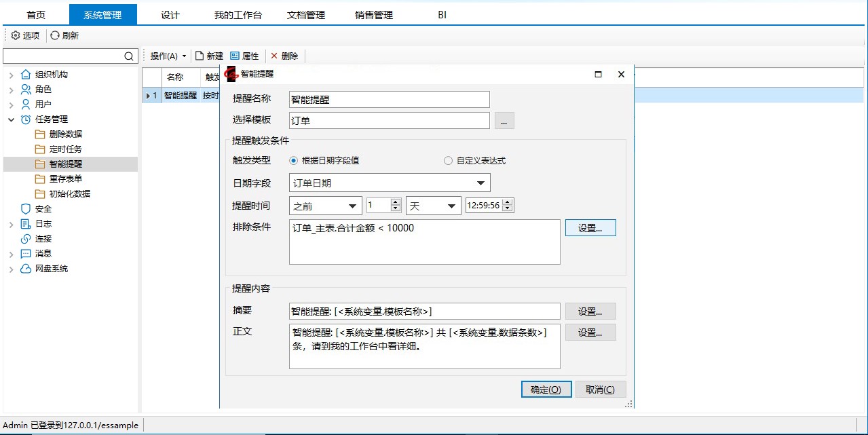Select the 安全 shield icon in tree
This screenshot has height=435, width=868.
point(26,209)
